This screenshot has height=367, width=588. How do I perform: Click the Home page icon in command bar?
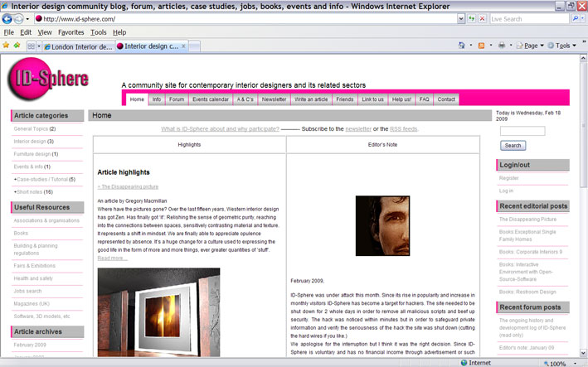click(462, 46)
